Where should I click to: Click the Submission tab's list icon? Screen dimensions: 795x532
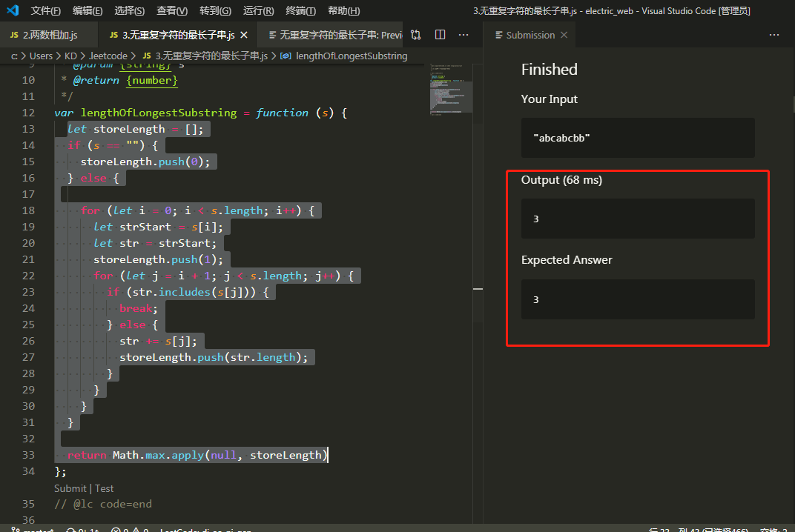click(x=498, y=35)
